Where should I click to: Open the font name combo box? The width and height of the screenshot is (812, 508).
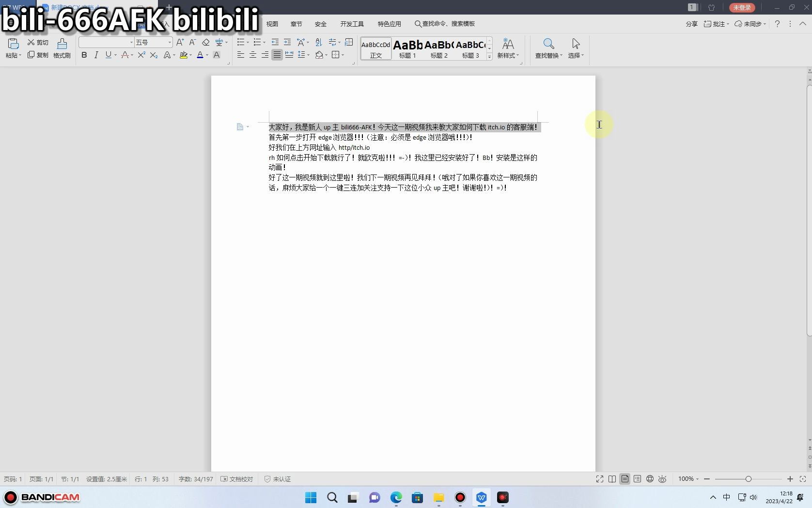click(106, 43)
